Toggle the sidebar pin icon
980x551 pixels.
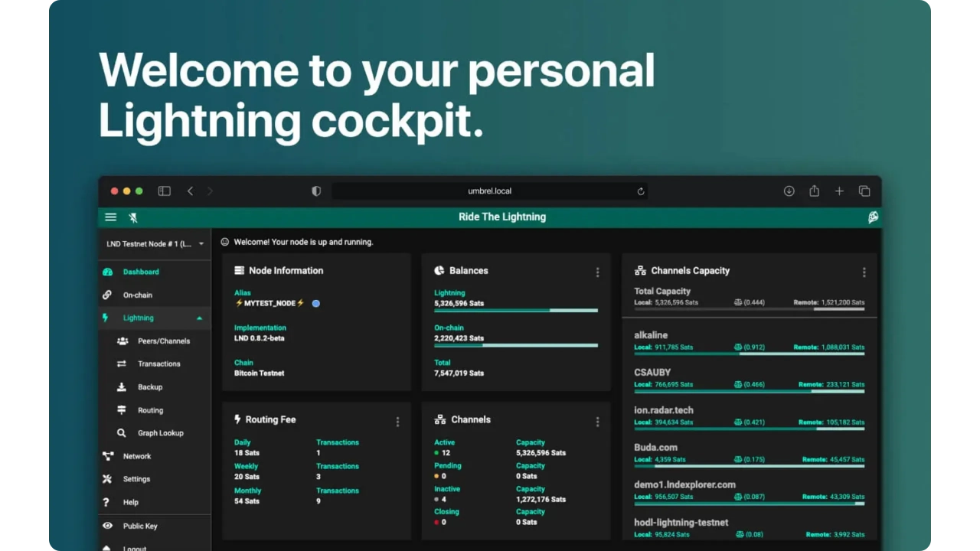point(133,217)
